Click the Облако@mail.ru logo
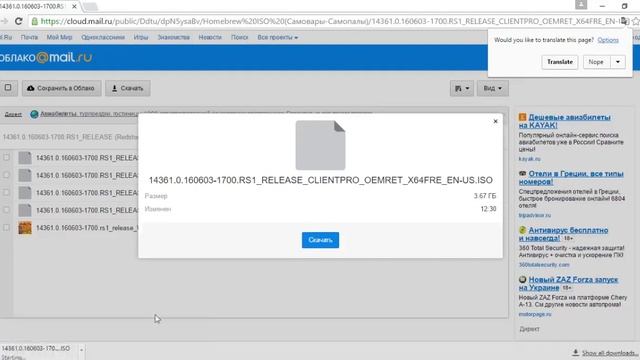This screenshot has height=360, width=640. (46, 58)
